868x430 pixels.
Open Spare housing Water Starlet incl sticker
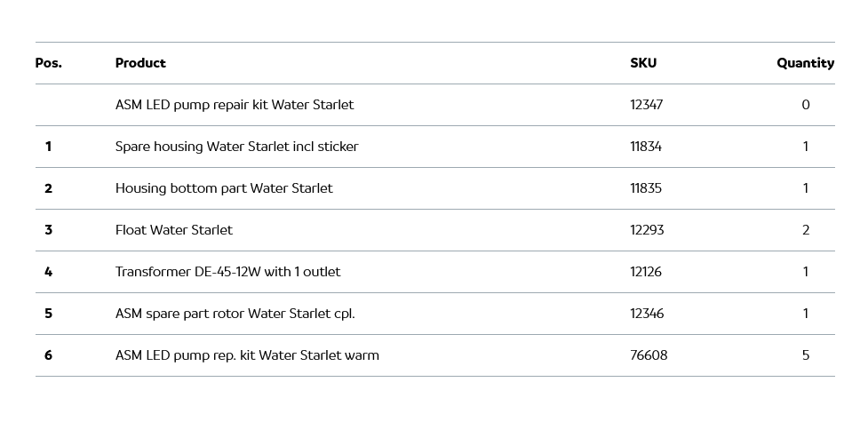coord(236,147)
